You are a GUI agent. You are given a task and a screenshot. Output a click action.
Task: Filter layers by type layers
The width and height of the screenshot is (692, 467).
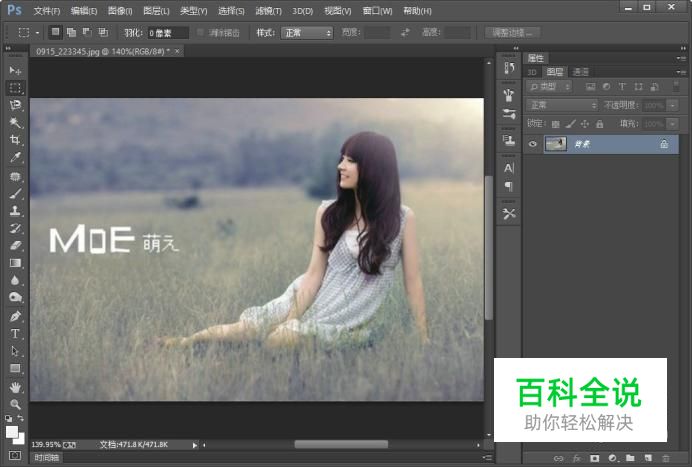pyautogui.click(x=622, y=87)
